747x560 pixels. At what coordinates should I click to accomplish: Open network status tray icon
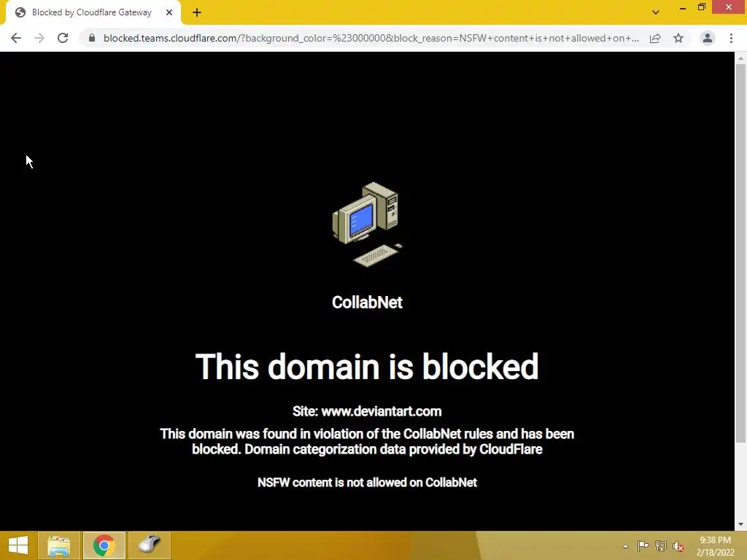pyautogui.click(x=661, y=545)
